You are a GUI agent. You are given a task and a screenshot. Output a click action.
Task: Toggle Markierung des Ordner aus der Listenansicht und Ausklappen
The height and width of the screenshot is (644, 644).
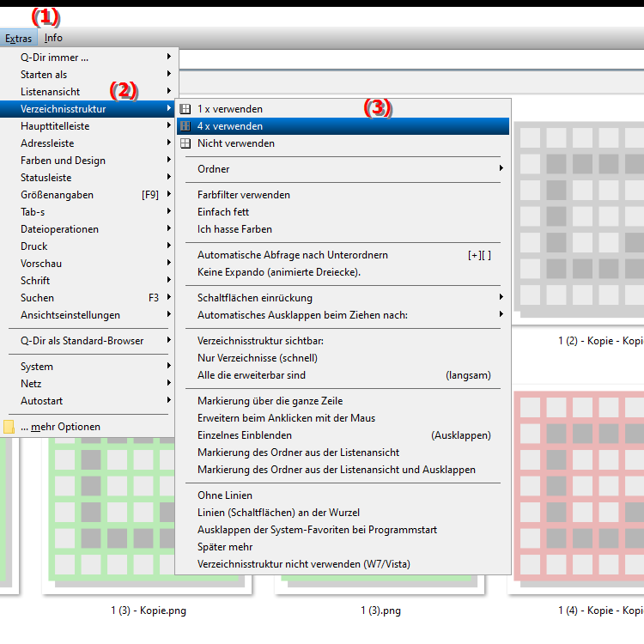[343, 471]
